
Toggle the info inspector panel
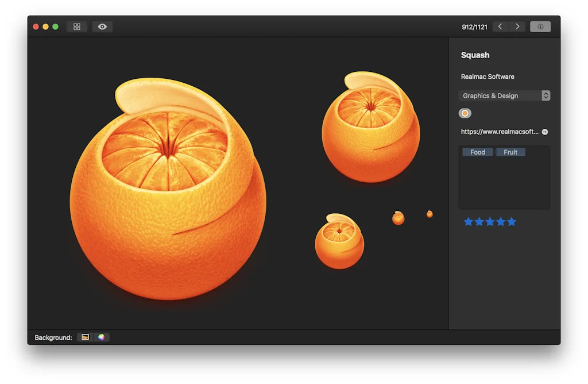540,26
